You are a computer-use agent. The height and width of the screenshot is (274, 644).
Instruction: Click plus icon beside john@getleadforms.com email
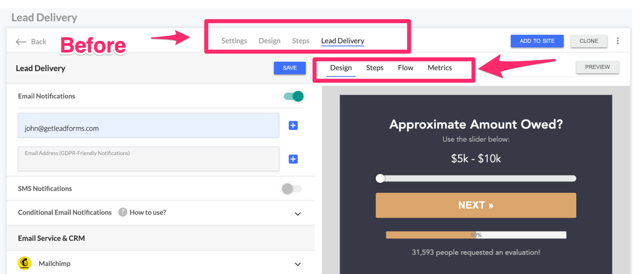[x=293, y=126]
